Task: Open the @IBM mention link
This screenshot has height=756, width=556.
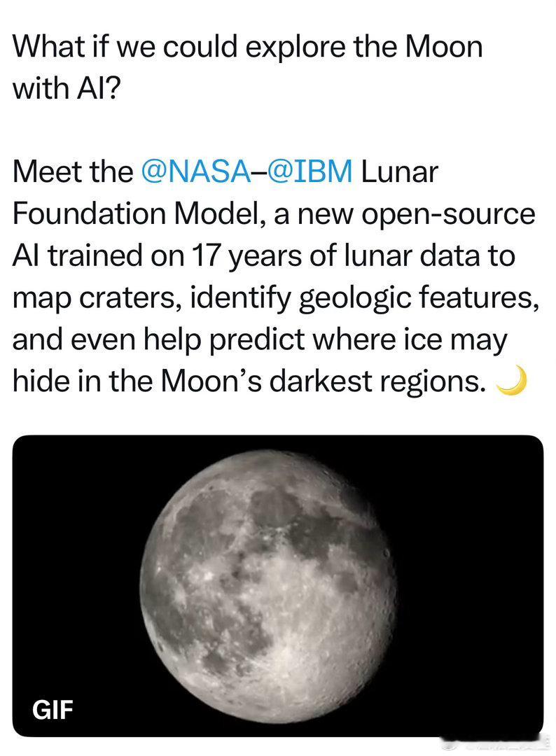Action: (308, 172)
